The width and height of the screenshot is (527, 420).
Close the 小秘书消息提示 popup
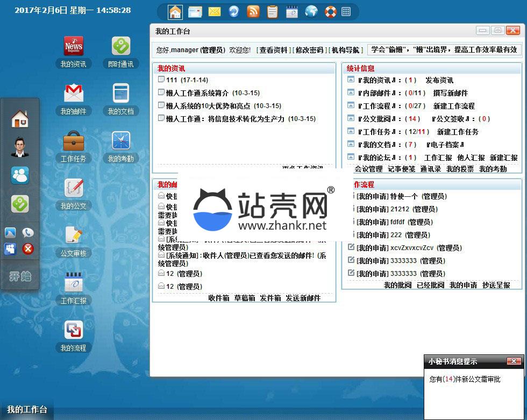click(514, 361)
